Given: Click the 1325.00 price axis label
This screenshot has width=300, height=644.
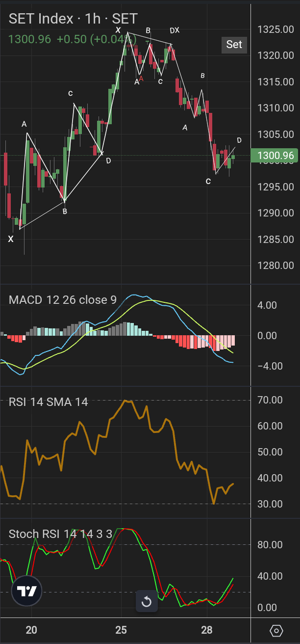Looking at the screenshot, I should [x=275, y=29].
